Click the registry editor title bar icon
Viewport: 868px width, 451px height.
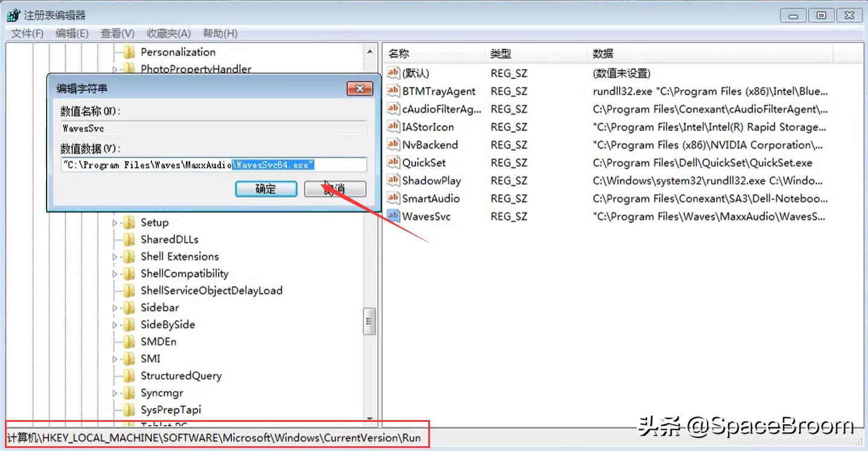coord(12,14)
